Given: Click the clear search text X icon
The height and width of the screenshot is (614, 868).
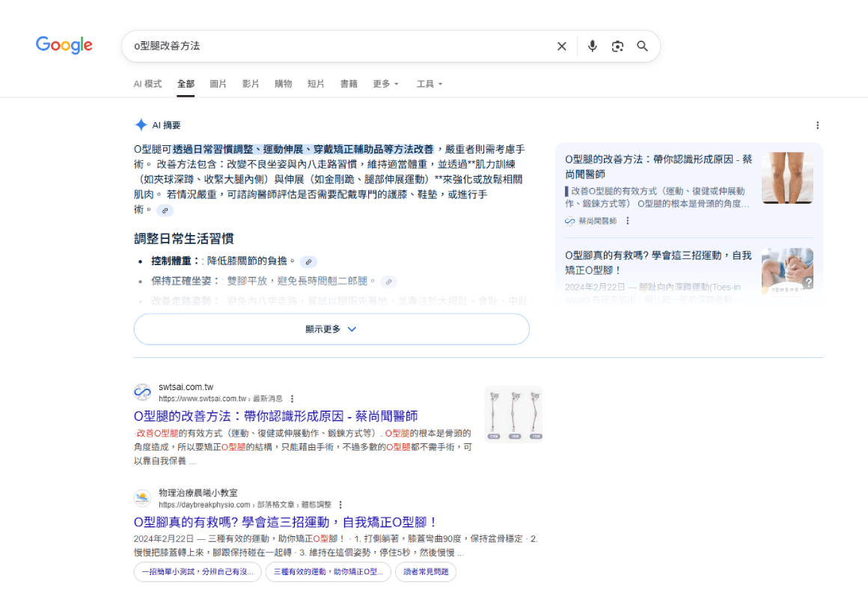Looking at the screenshot, I should click(561, 46).
